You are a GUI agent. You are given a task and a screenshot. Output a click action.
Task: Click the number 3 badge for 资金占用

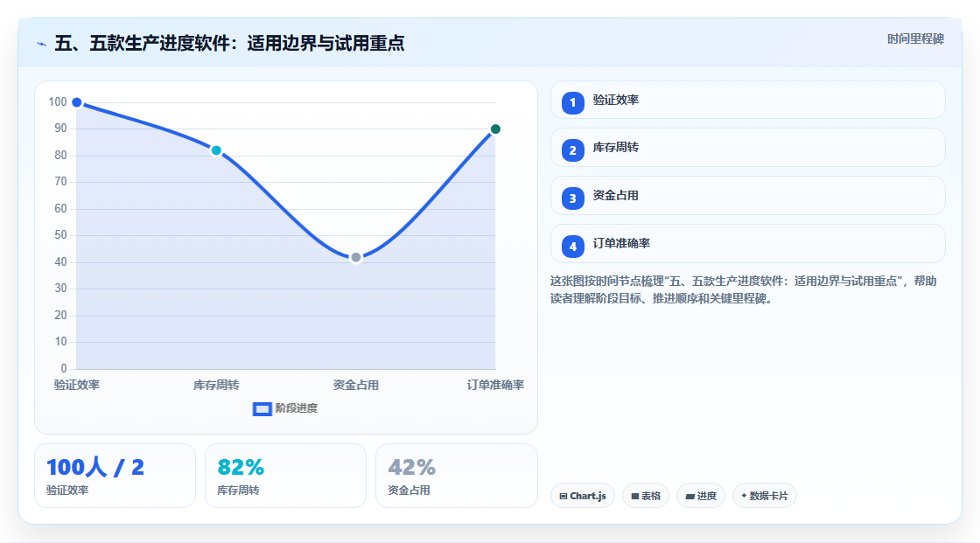[x=572, y=198]
